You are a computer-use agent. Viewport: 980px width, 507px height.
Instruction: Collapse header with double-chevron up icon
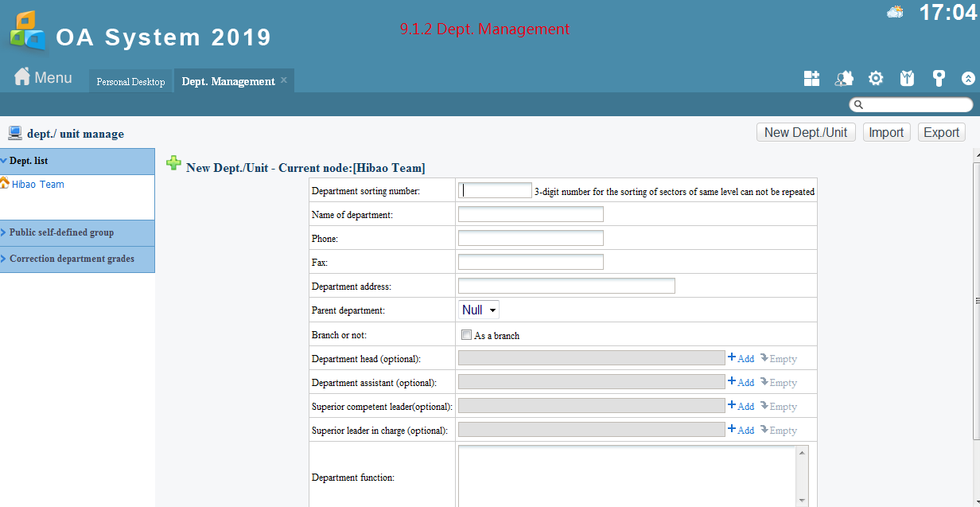pyautogui.click(x=968, y=79)
